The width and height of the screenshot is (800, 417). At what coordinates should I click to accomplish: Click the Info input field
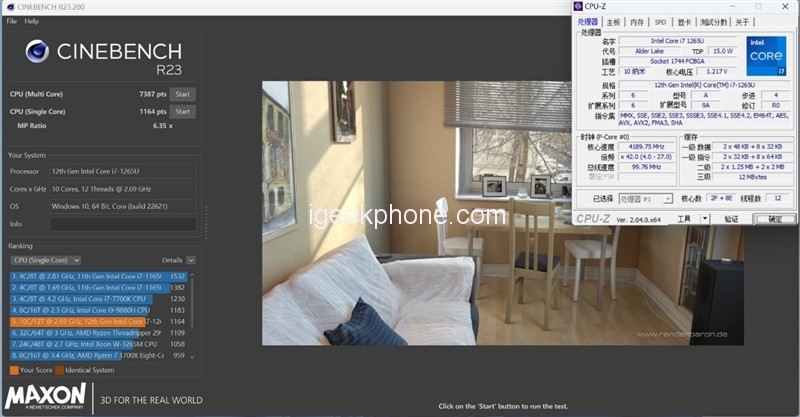pos(124,224)
